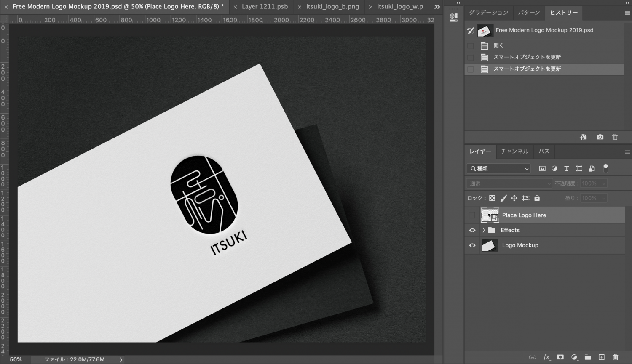Show hidden document tabs with double chevron
This screenshot has width=632, height=364.
click(x=437, y=7)
